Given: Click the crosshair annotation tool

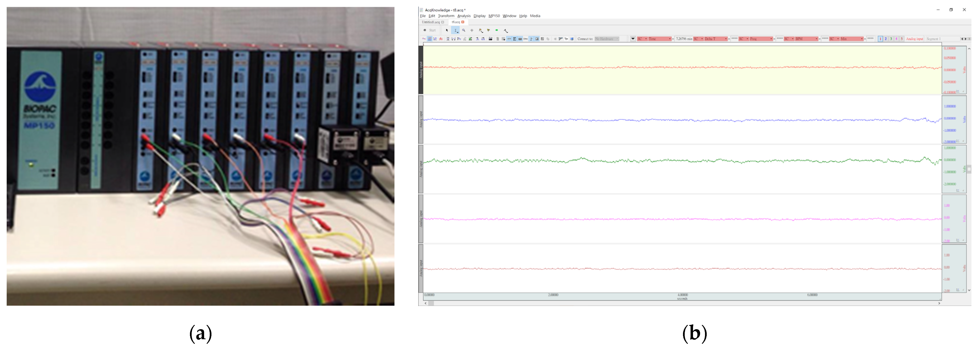Looking at the screenshot, I should coord(472,31).
